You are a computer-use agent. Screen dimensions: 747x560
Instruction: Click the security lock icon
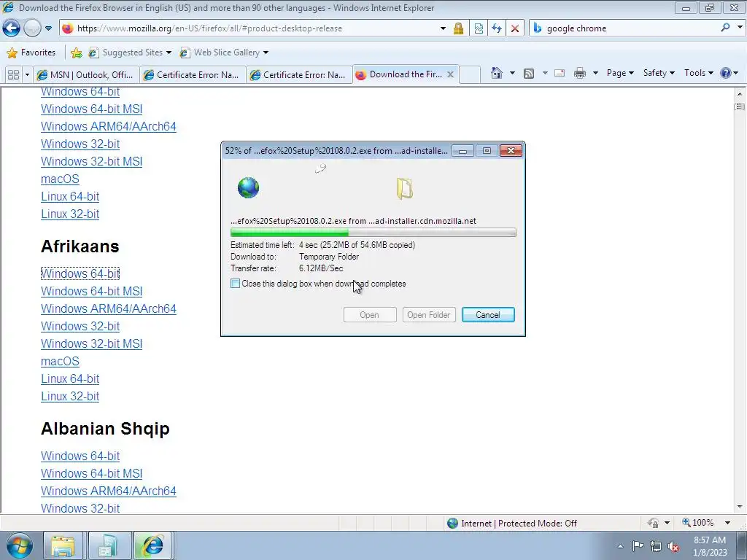click(458, 28)
